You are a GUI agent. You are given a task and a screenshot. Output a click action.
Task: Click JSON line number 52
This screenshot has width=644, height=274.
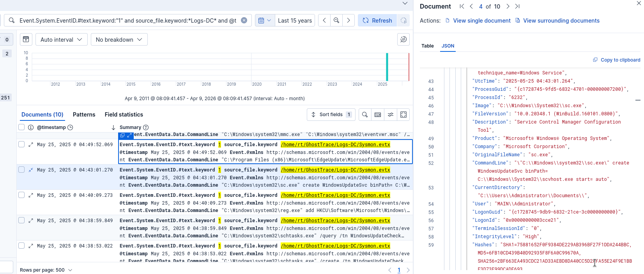[x=431, y=163]
